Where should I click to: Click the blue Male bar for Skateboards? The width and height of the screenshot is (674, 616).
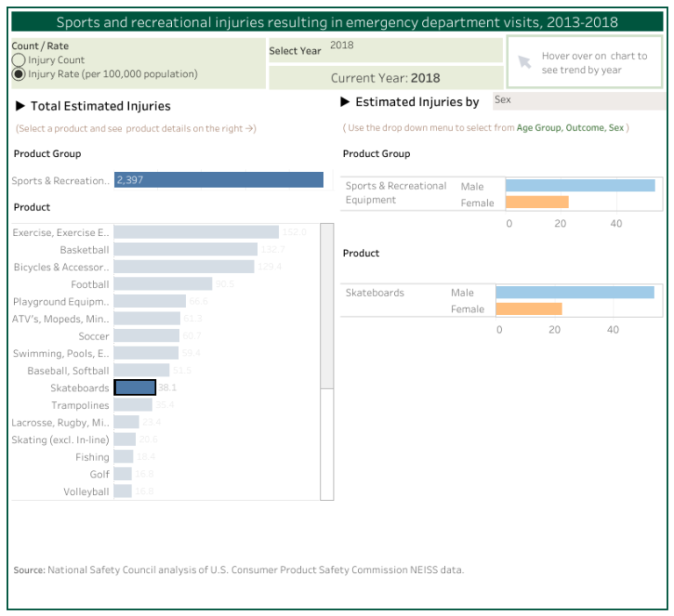(574, 292)
